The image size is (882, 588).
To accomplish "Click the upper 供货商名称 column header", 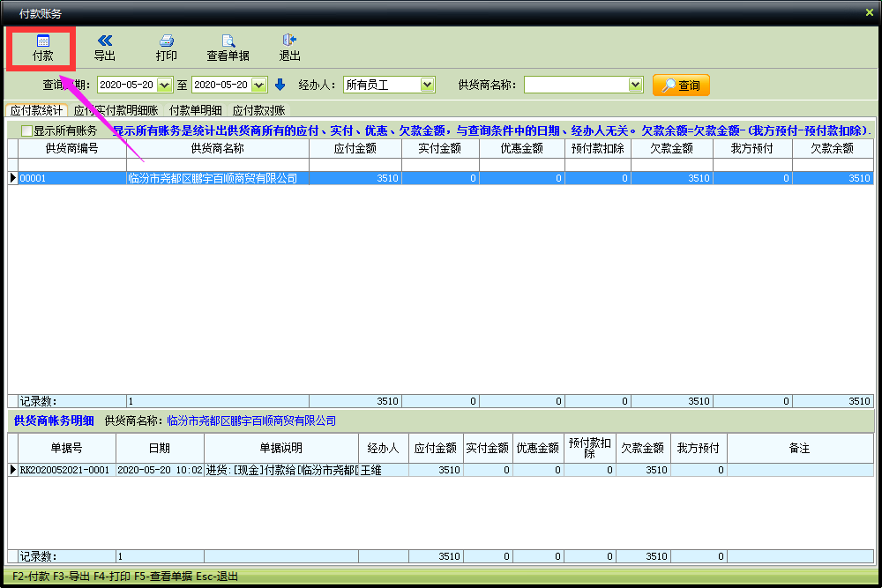I will (x=218, y=148).
